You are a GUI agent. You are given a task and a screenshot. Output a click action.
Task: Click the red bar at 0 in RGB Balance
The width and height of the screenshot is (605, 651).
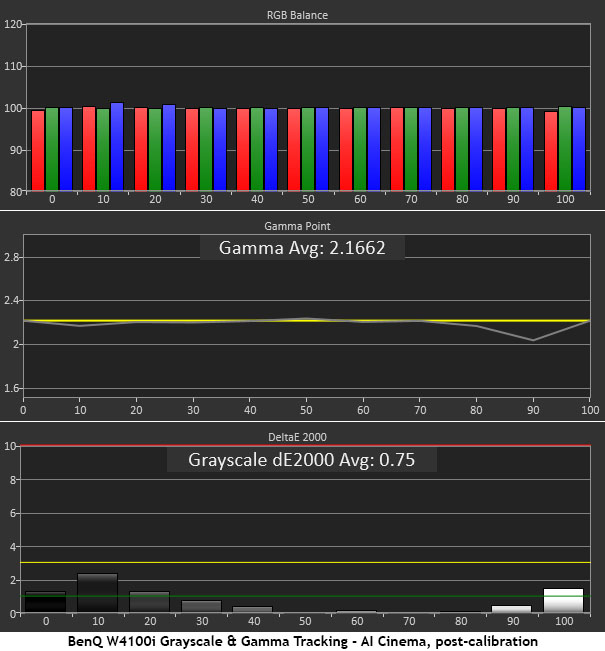click(38, 150)
